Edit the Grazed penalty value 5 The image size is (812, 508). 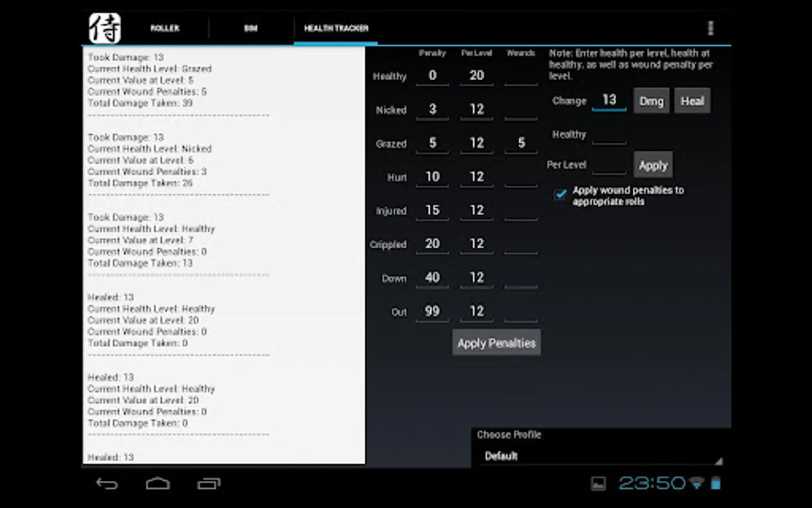tap(433, 143)
